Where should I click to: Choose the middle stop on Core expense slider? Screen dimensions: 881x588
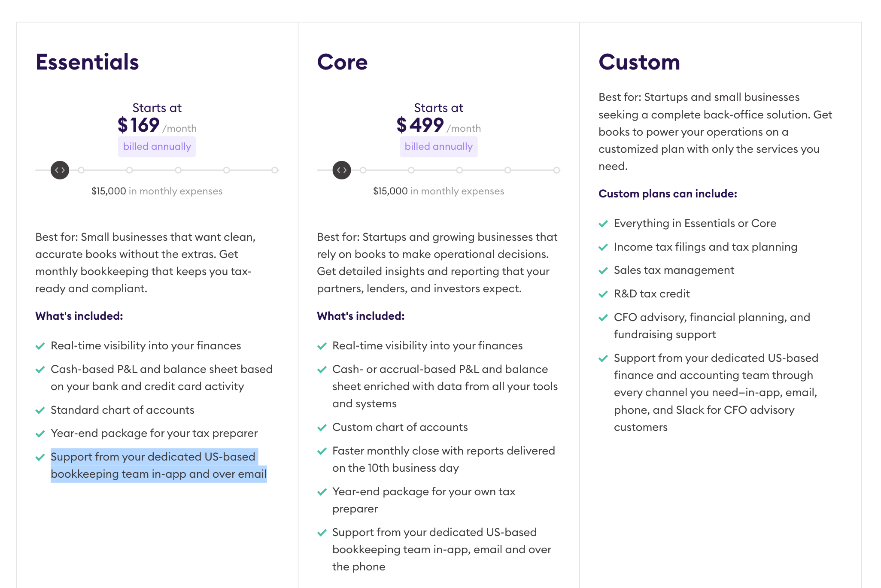pos(459,170)
